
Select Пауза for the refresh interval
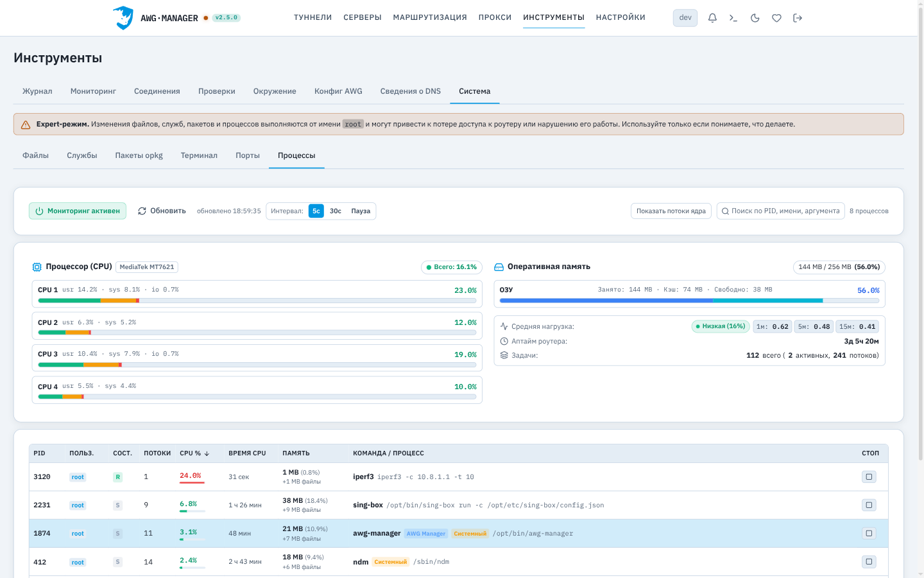coord(361,211)
